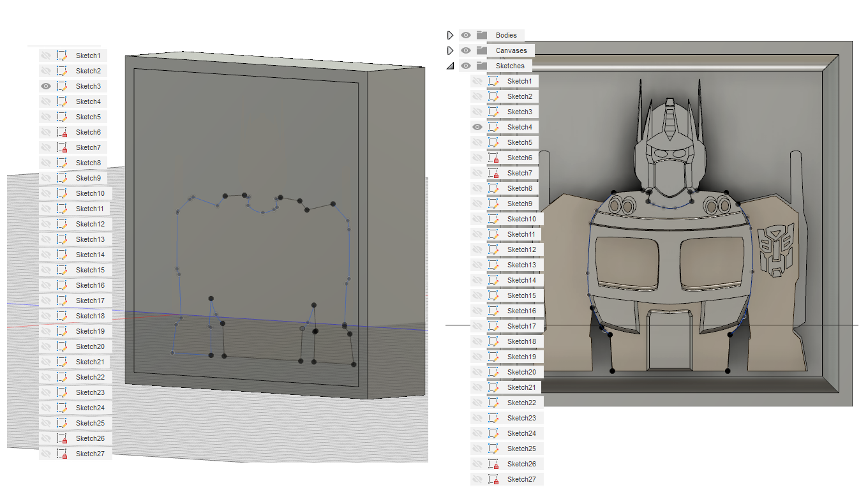Select the Sketch17 label in the left list
The width and height of the screenshot is (868, 490).
click(x=90, y=301)
